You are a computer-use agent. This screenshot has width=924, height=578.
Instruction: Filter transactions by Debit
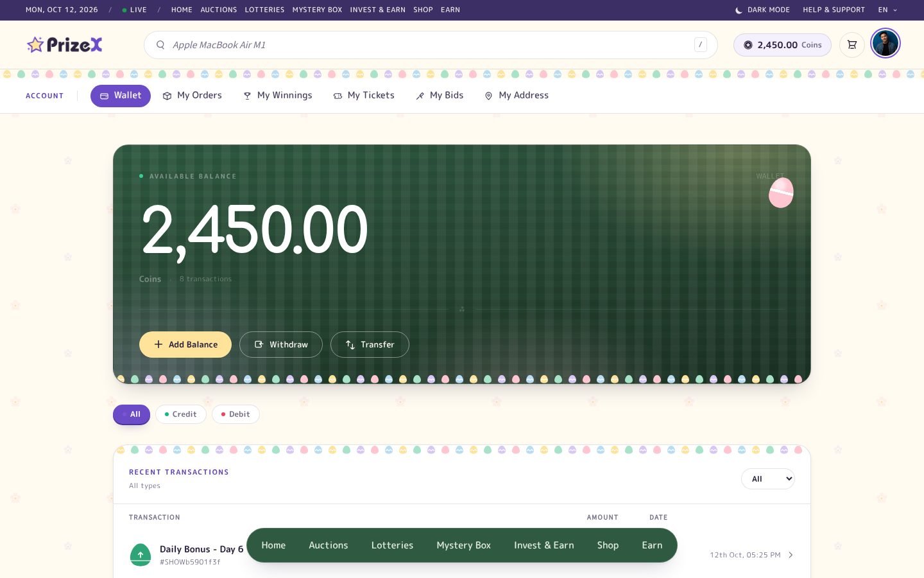pos(235,414)
